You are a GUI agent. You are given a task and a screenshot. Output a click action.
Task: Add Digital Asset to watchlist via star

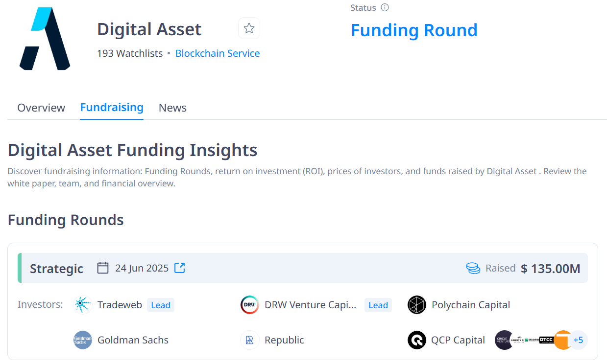click(249, 28)
